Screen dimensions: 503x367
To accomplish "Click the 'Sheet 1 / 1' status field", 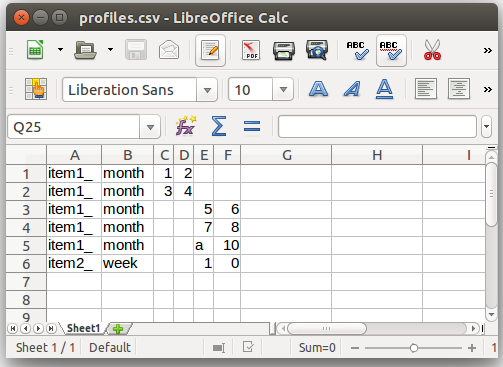I will (45, 348).
